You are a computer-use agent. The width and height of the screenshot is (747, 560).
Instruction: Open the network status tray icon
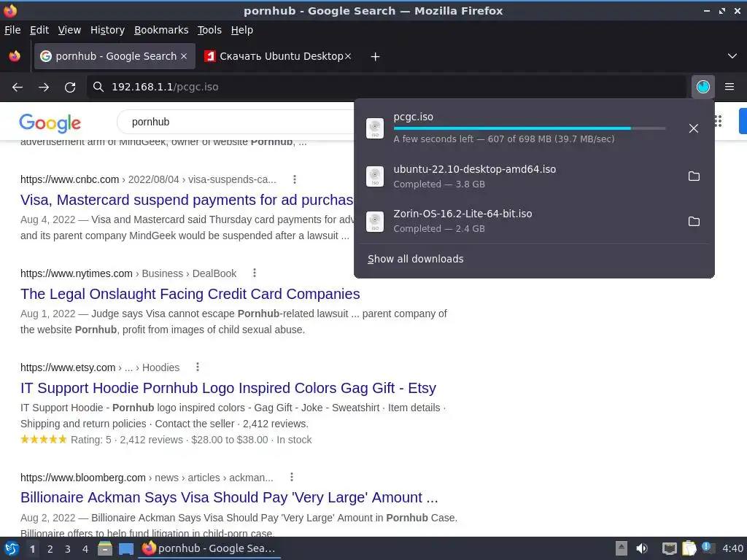pos(670,548)
